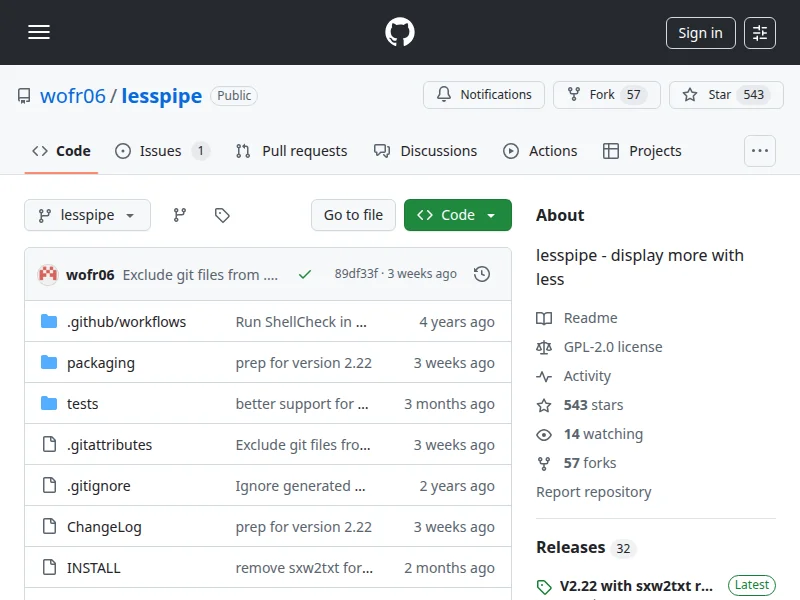Viewport: 800px width, 600px height.
Task: Open the appearance settings icon button
Action: (760, 33)
